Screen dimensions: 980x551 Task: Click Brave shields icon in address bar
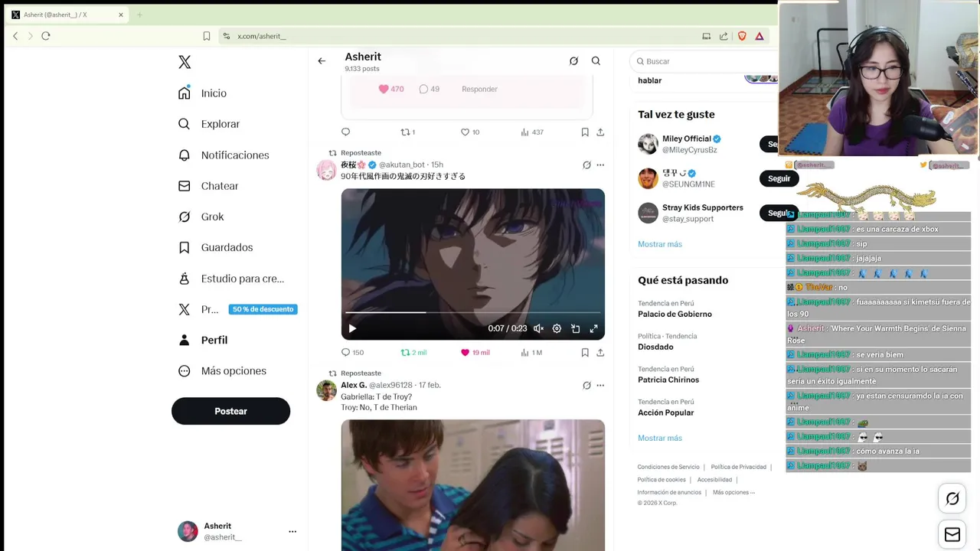(x=742, y=36)
